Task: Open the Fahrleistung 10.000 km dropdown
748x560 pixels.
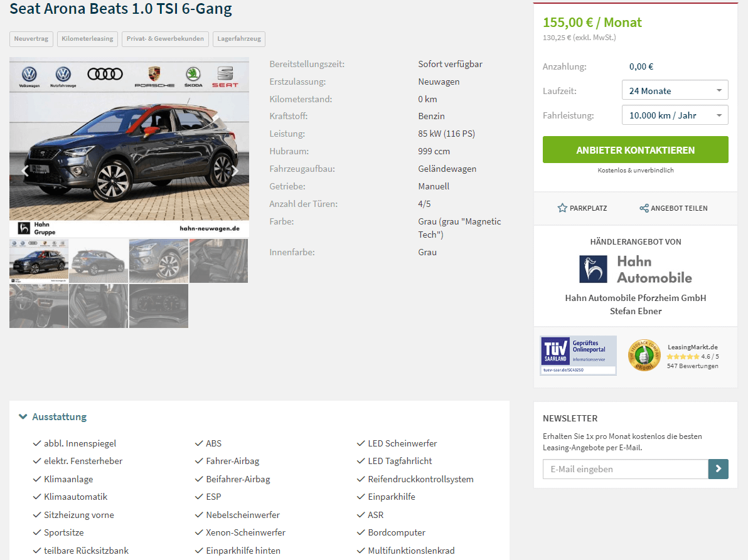Action: 675,115
